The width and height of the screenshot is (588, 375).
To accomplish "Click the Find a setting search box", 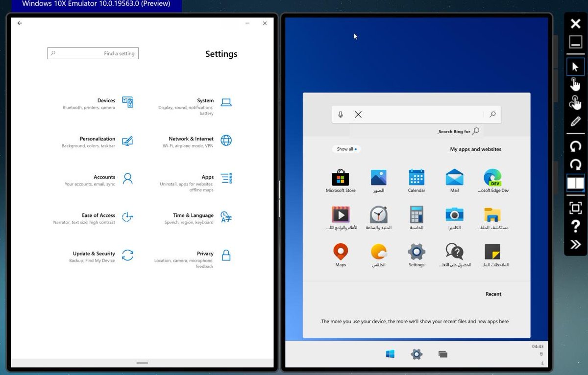I will coord(93,53).
